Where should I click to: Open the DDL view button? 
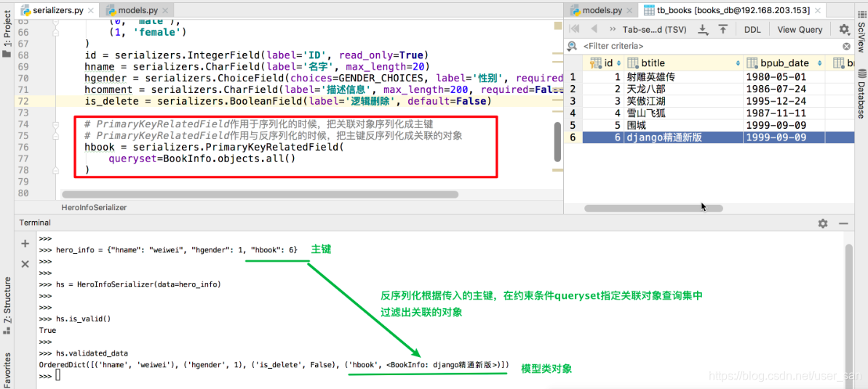(x=752, y=30)
